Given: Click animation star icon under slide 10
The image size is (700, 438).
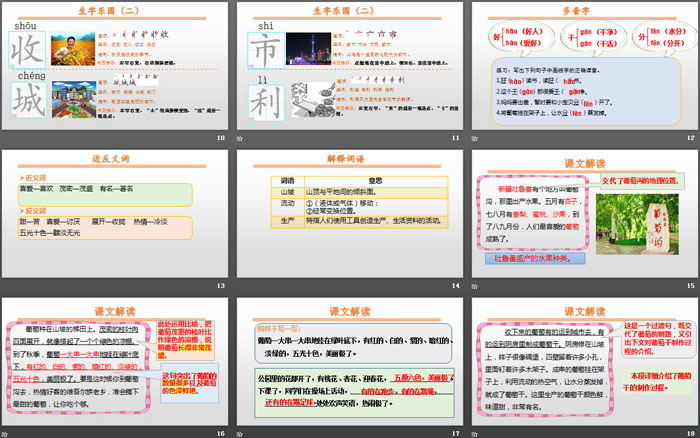Looking at the screenshot, I should point(7,138).
